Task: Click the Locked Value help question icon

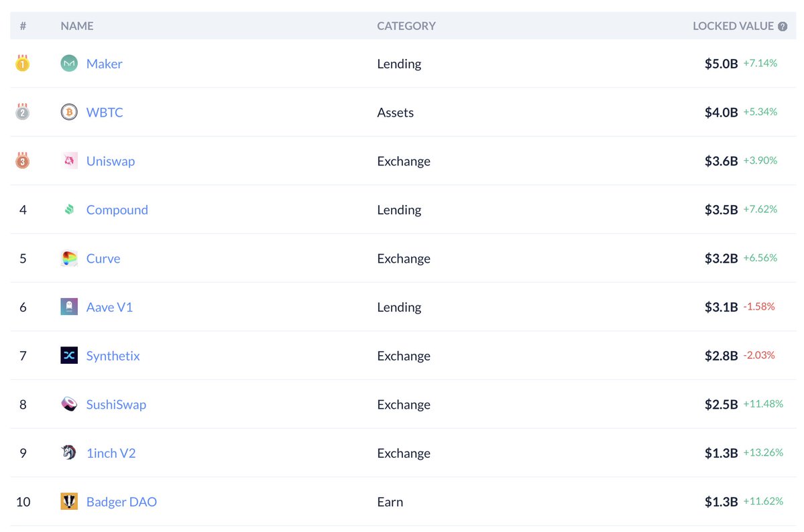Action: [783, 27]
